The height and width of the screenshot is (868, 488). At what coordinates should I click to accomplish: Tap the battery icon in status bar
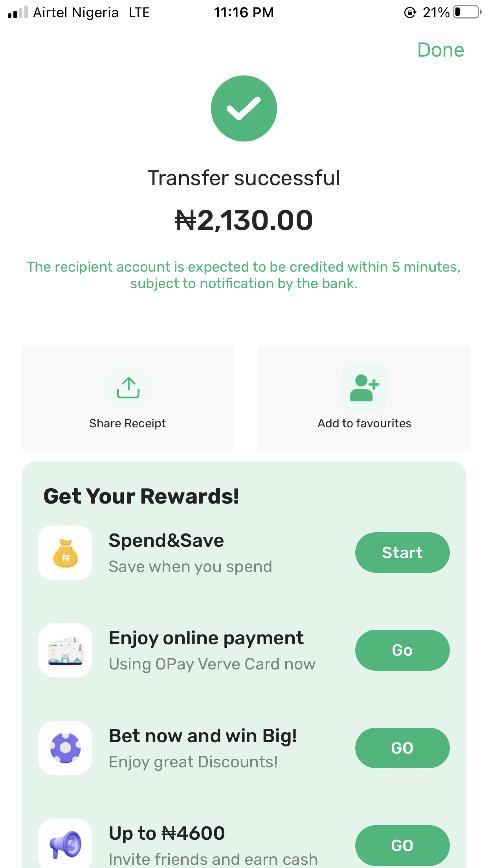[467, 12]
